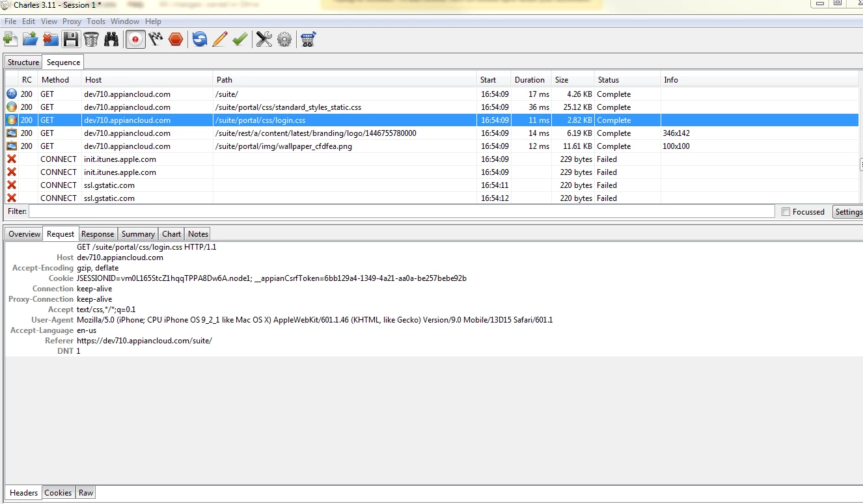This screenshot has width=863, height=504.
Task: Enable breakpoints with the red hexagon icon
Action: [176, 39]
